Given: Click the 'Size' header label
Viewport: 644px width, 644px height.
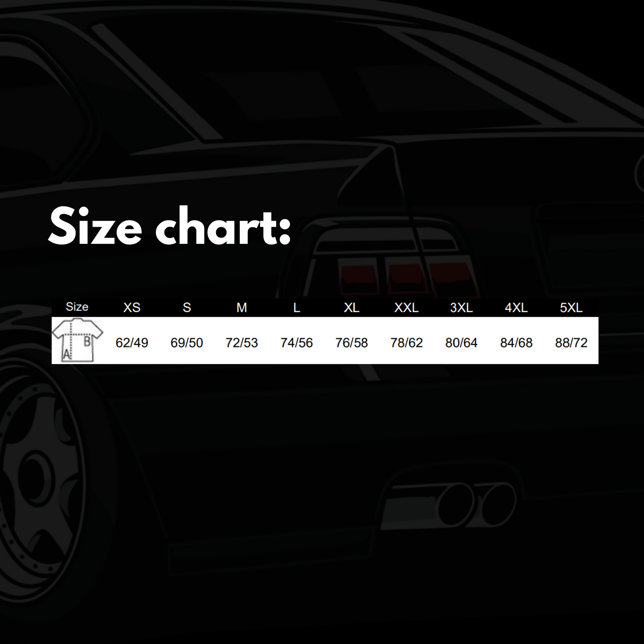Looking at the screenshot, I should (77, 307).
